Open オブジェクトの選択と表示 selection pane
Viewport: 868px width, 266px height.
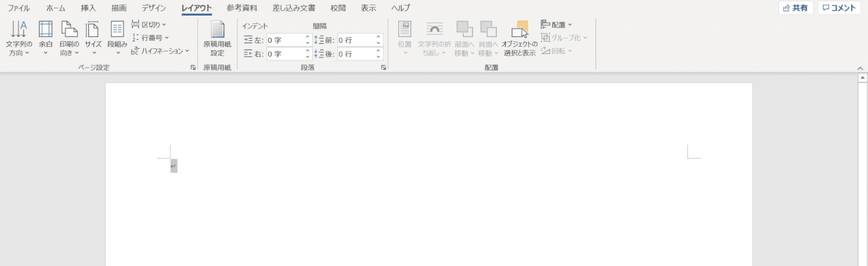point(519,38)
